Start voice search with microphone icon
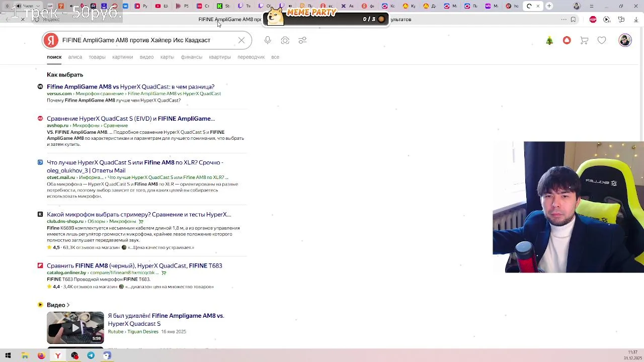 tap(268, 40)
